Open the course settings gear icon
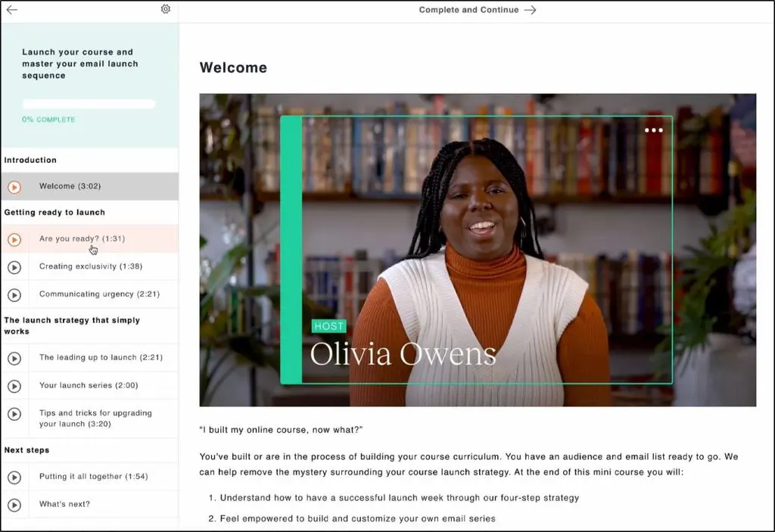775x532 pixels. click(x=166, y=9)
